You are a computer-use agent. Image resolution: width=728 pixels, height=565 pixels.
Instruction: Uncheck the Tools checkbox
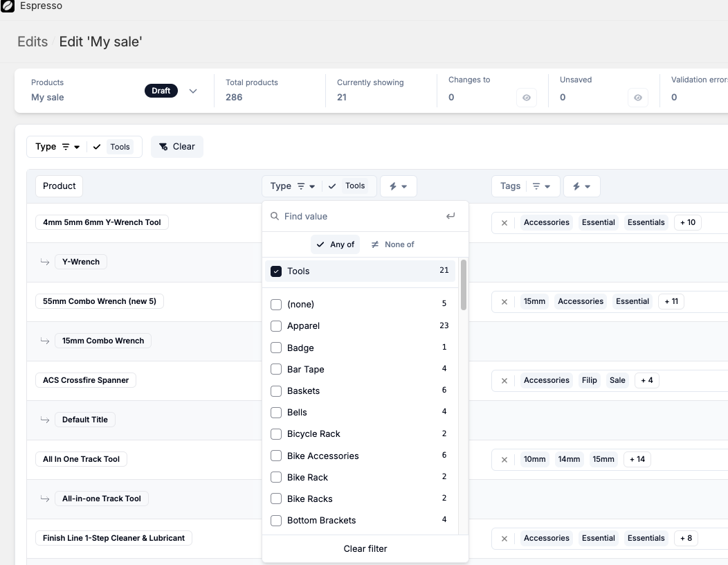[276, 271]
